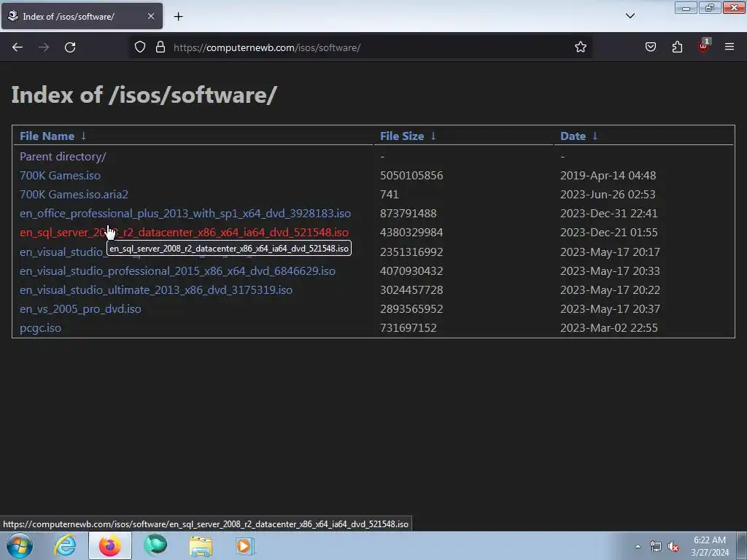Open 700K Games.iso.aria2 file
The image size is (747, 560).
click(74, 194)
